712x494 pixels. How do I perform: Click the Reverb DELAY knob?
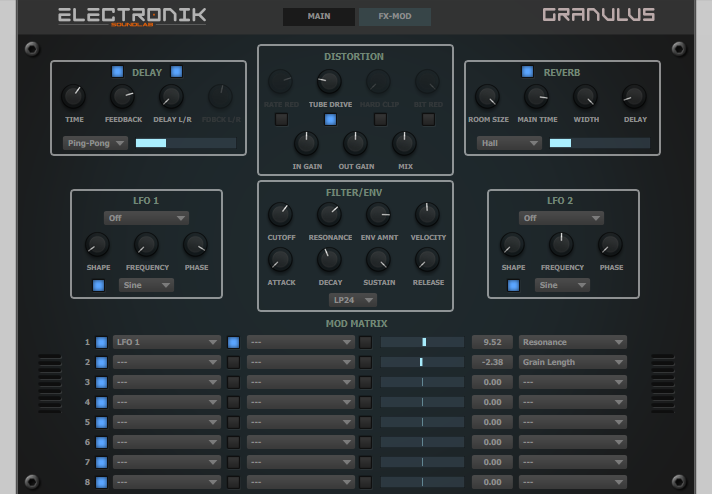click(x=634, y=96)
